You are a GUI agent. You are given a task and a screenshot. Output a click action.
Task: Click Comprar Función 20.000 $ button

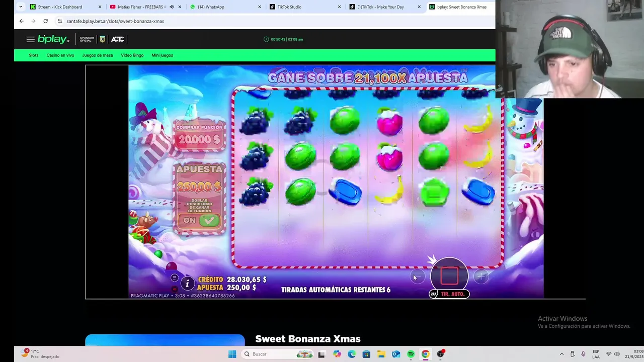[x=200, y=135]
